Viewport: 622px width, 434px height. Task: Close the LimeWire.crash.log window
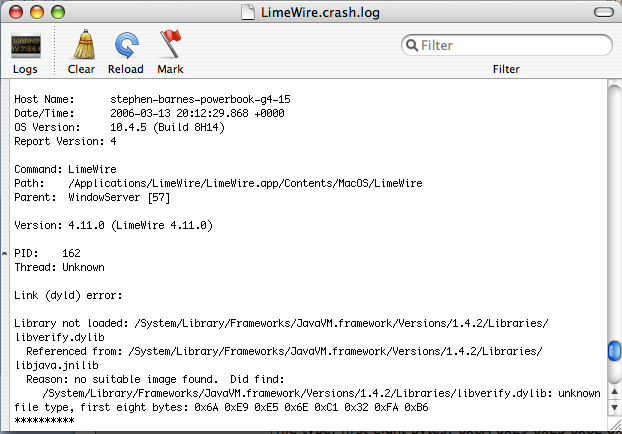pyautogui.click(x=16, y=12)
